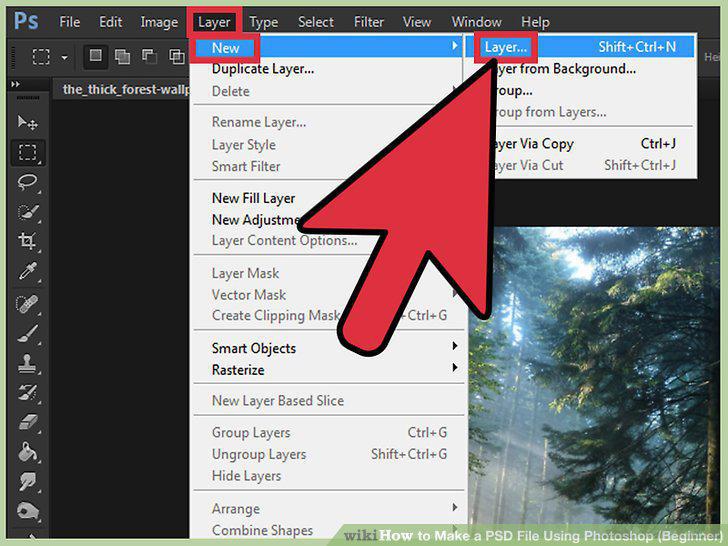Image resolution: width=728 pixels, height=546 pixels.
Task: Expand Smart Objects submenu
Action: tap(328, 348)
